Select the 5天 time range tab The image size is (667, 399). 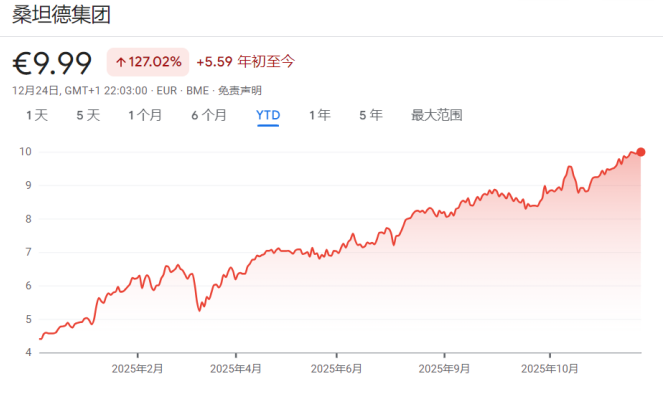(88, 115)
